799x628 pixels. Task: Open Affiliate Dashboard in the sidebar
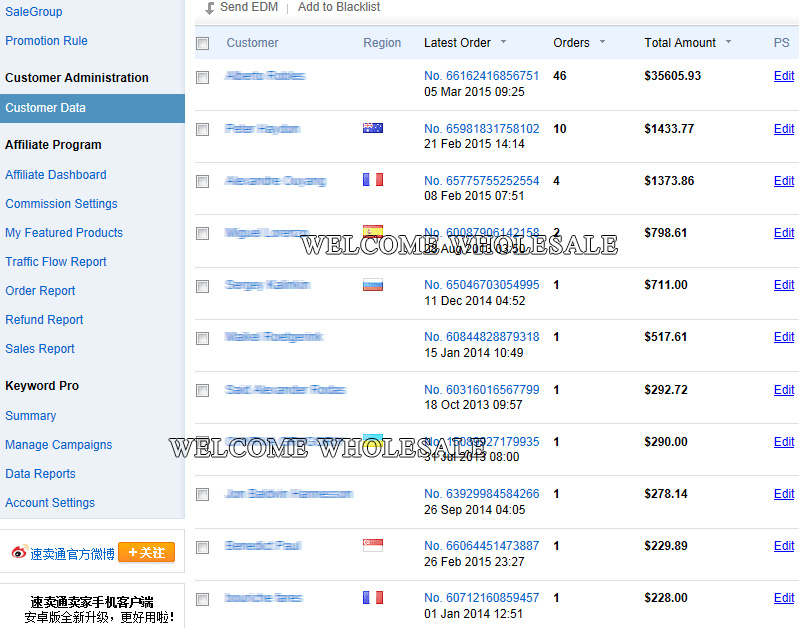coord(56,175)
